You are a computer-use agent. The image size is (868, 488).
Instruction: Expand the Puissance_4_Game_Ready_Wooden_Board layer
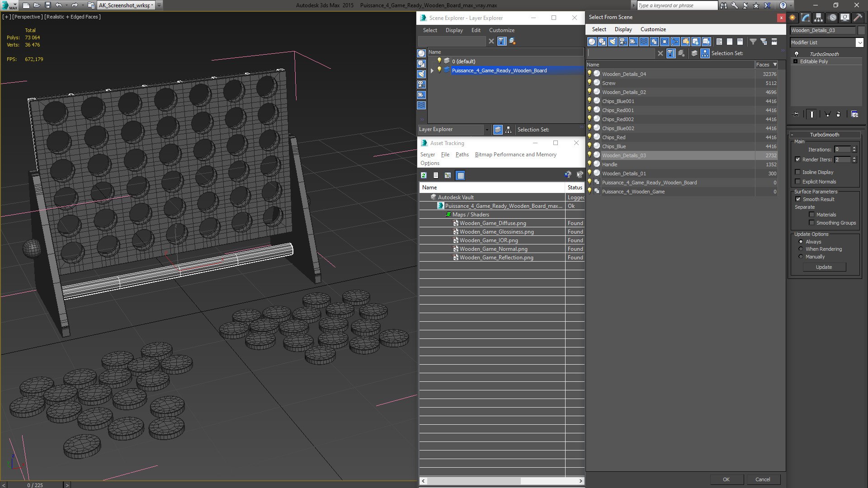[x=432, y=70]
